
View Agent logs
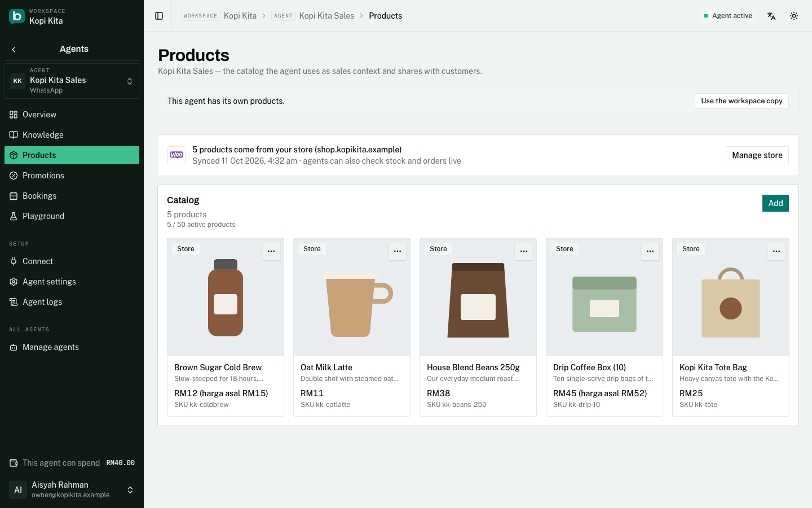click(x=72, y=302)
